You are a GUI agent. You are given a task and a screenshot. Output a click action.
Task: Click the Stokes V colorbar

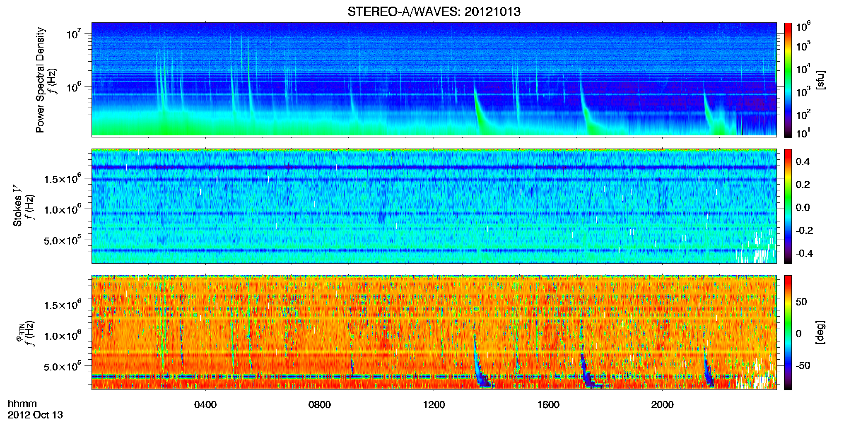pyautogui.click(x=788, y=206)
